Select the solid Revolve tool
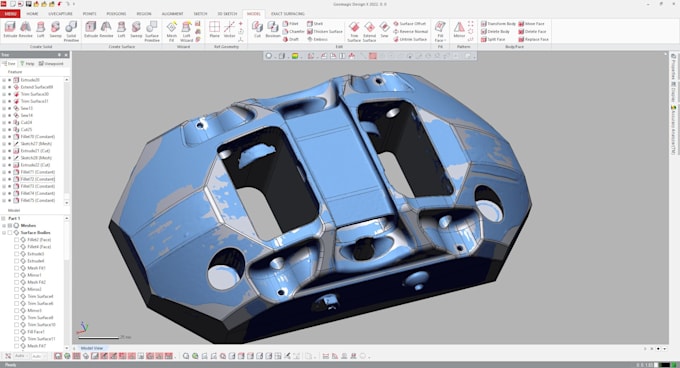This screenshot has width=680, height=368. 26,30
